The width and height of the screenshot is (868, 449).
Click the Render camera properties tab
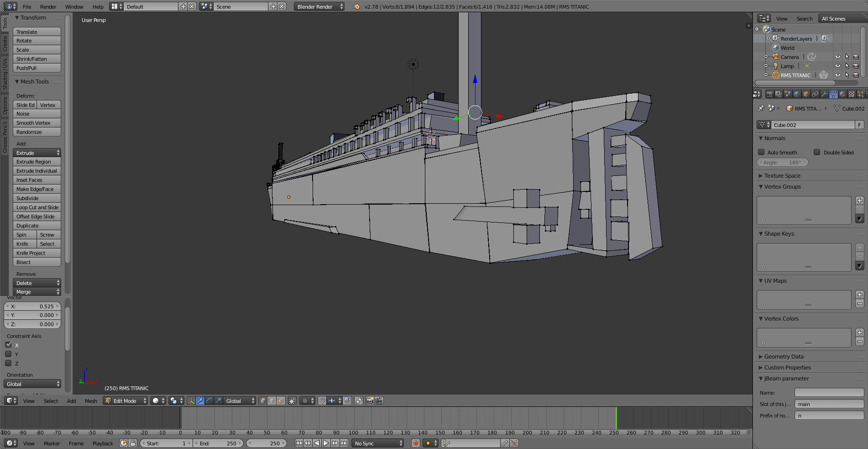coord(770,94)
